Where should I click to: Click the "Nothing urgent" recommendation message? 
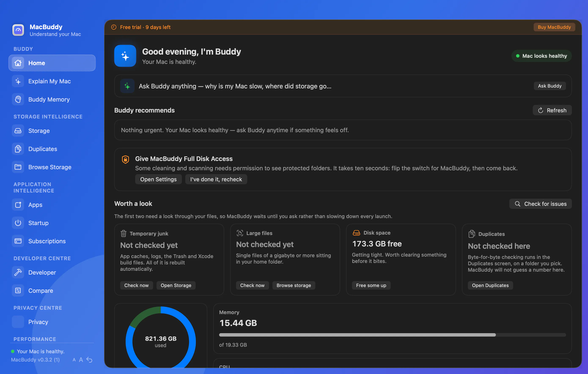click(235, 130)
